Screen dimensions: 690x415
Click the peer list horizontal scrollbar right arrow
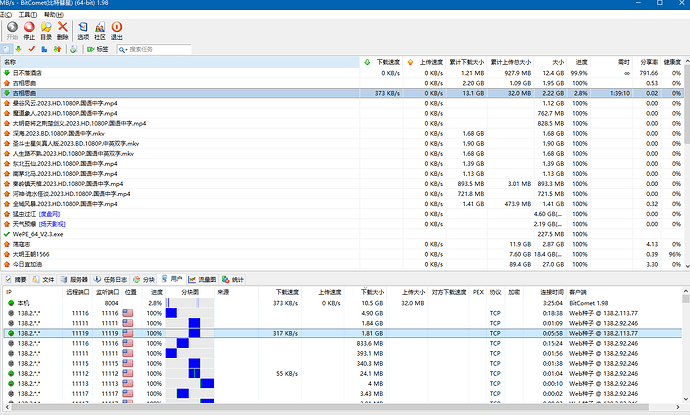point(678,407)
